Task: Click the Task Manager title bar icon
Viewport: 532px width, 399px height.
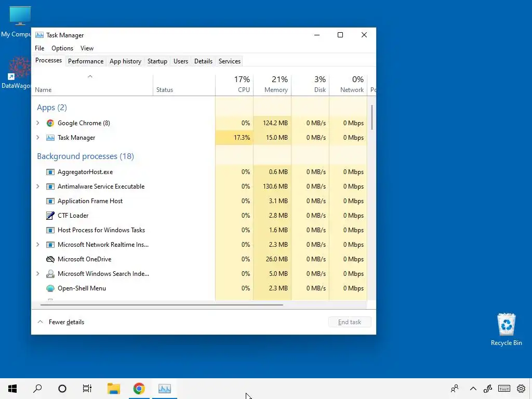Action: point(39,35)
